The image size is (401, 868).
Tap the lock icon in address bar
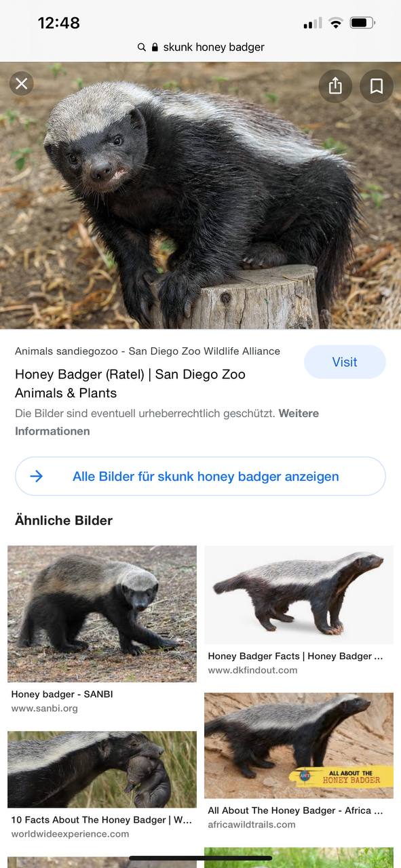tap(155, 47)
